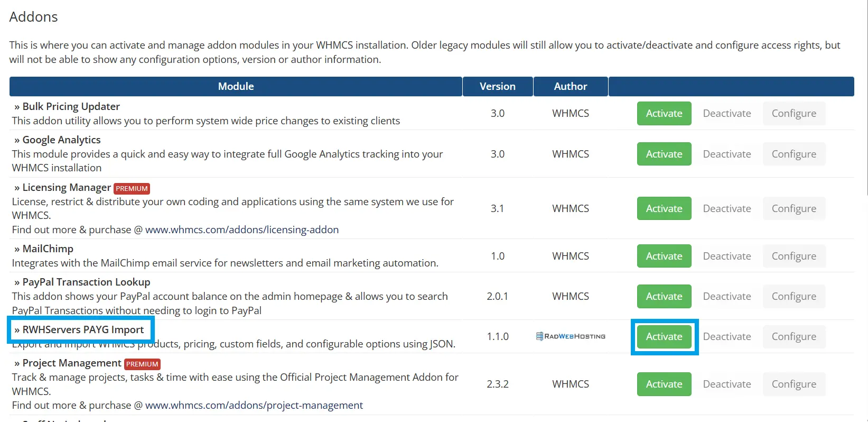Click WHMCS author in MailChimp row
This screenshot has height=422, width=868.
coord(571,256)
